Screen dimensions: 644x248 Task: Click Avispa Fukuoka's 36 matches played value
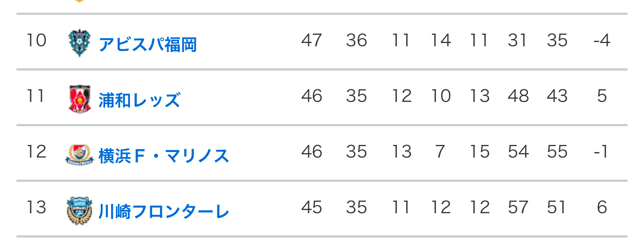356,40
